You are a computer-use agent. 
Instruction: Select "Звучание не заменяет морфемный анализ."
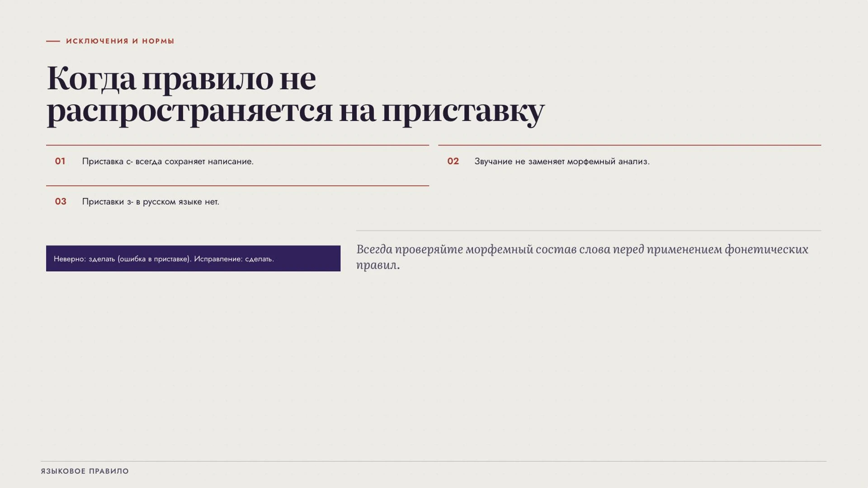click(x=562, y=161)
